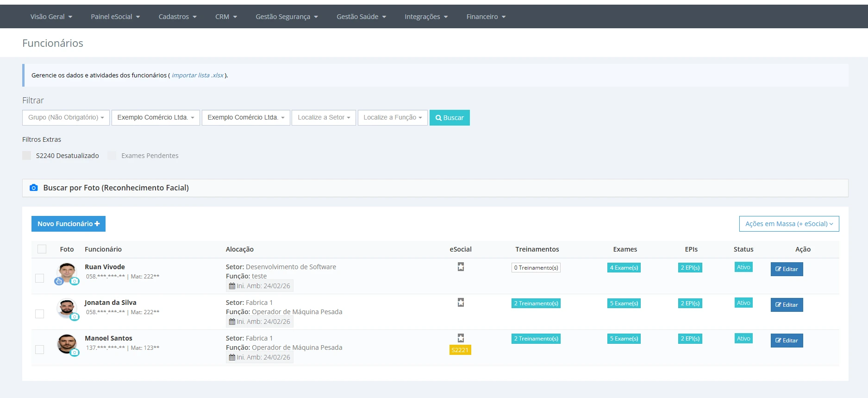Click Editar for Ruan Vivode
Screen dimensions: 868x398
787,269
